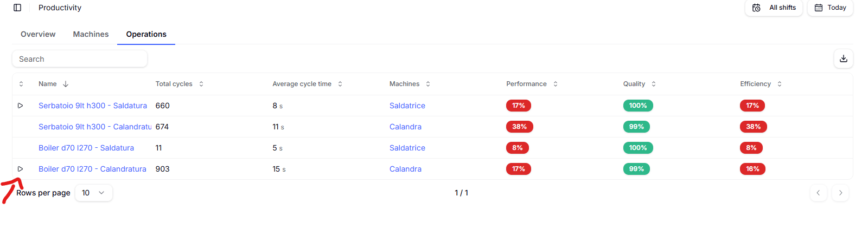Sort by Name arrow icon
This screenshot has height=229, width=868.
(x=66, y=84)
